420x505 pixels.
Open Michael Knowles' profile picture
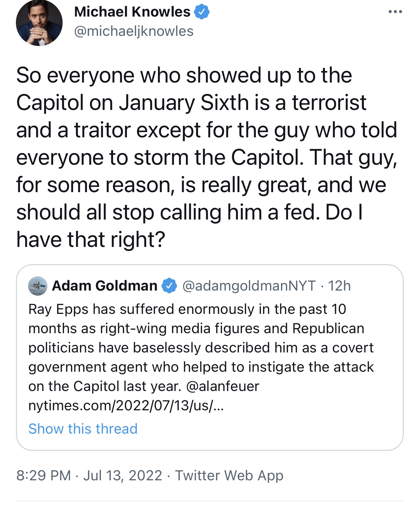coord(39,23)
